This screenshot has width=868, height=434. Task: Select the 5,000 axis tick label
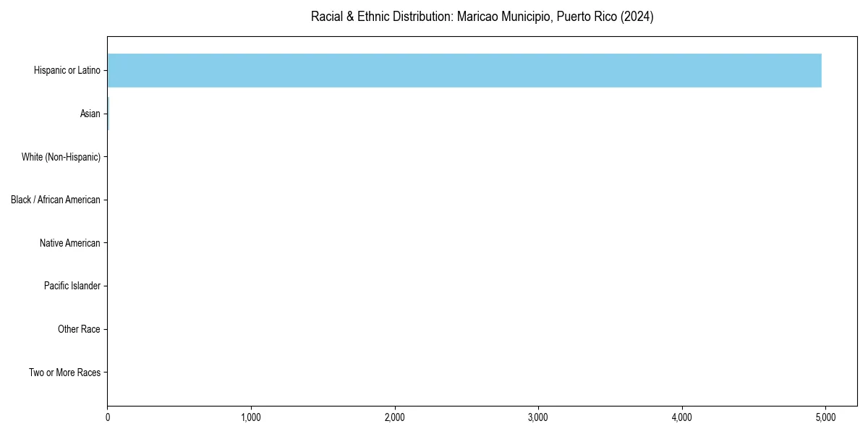(x=826, y=415)
